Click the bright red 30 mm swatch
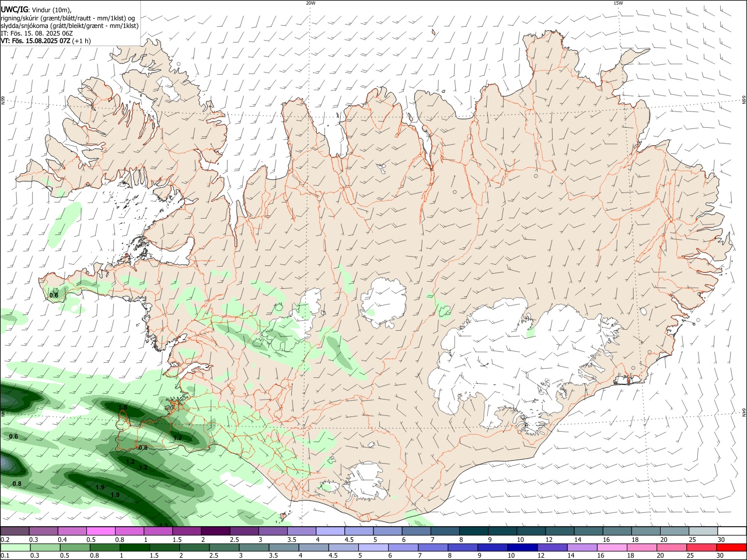Image resolution: width=747 pixels, height=560 pixels. [x=731, y=548]
